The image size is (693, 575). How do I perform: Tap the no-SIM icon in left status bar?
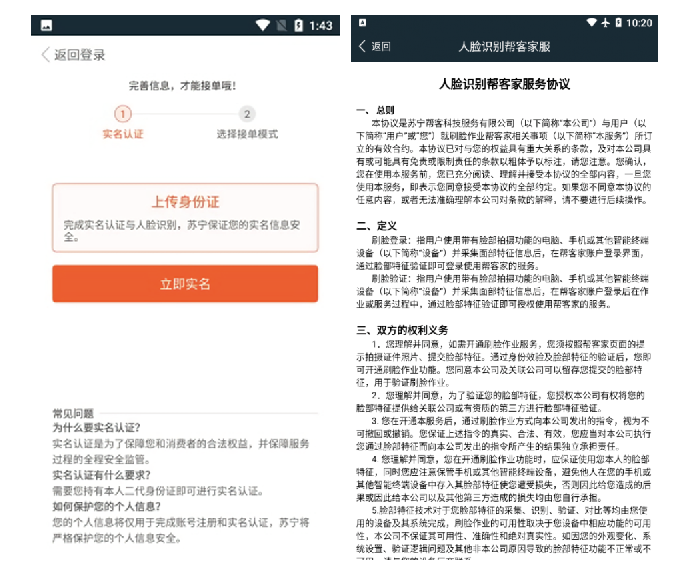[281, 26]
